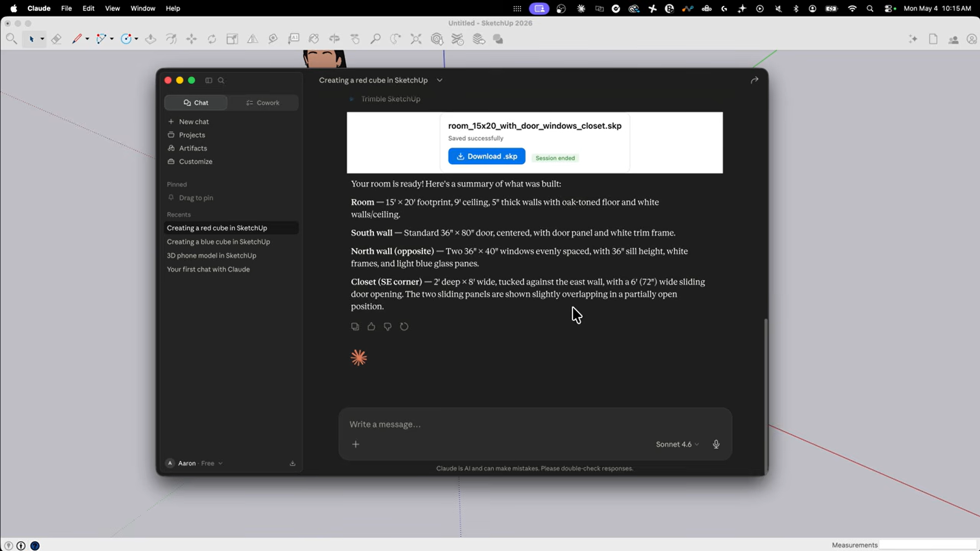Retry the Claude response

(404, 326)
